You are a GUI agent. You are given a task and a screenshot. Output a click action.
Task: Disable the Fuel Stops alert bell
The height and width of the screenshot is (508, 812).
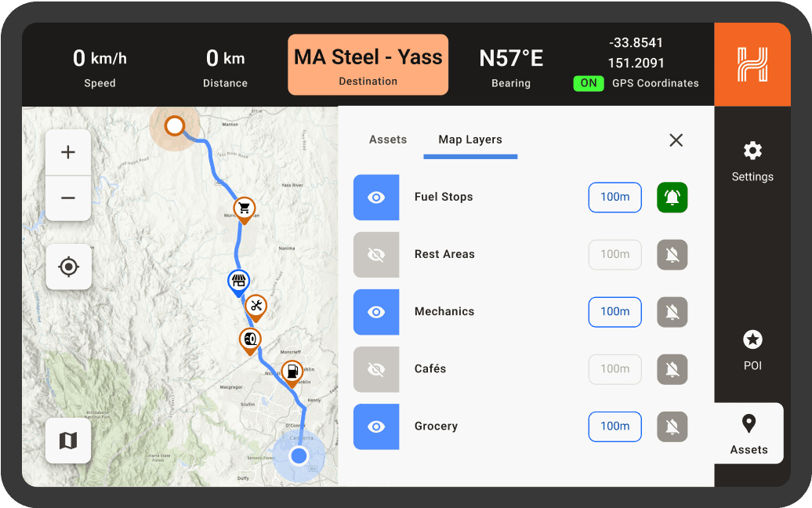[x=672, y=197]
